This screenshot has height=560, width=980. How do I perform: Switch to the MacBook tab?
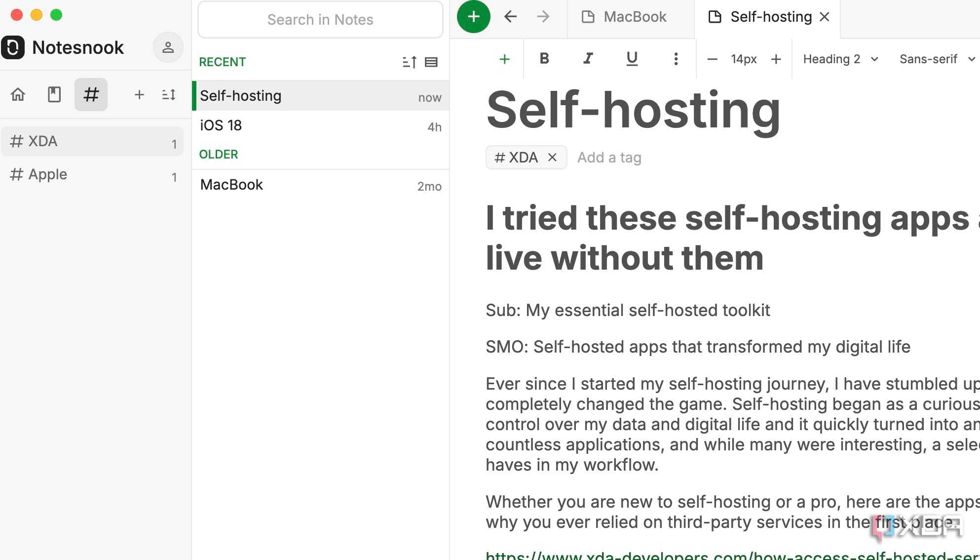tap(631, 17)
